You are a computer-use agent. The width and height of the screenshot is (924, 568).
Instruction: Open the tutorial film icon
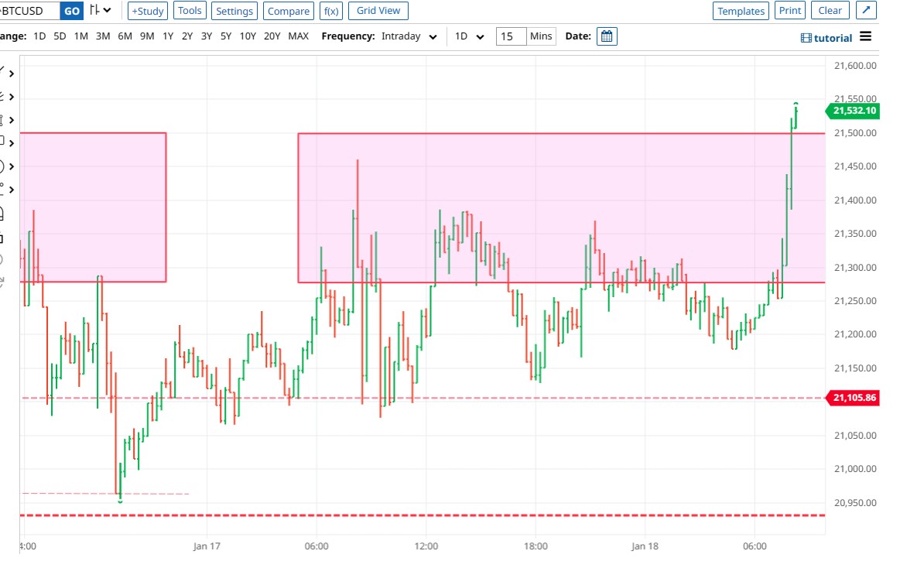coord(806,38)
